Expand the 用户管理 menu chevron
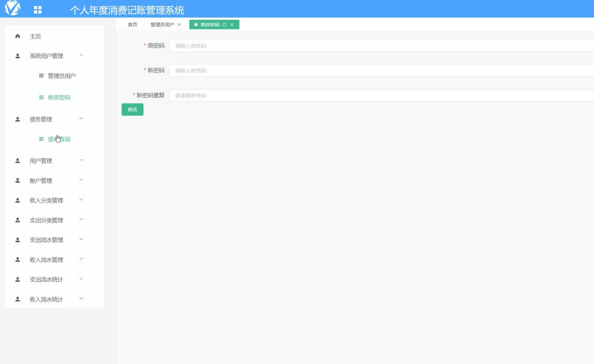Viewport: 594px width, 364px height. 81,160
